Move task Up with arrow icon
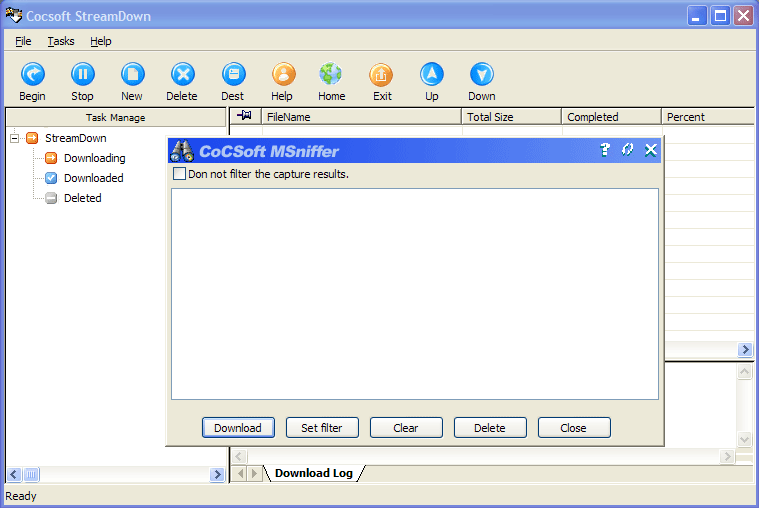This screenshot has height=508, width=759. click(x=432, y=75)
